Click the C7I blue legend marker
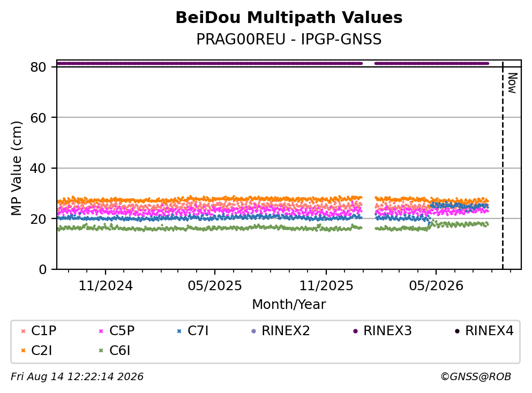Viewport: 532px width, 393px height. click(179, 331)
